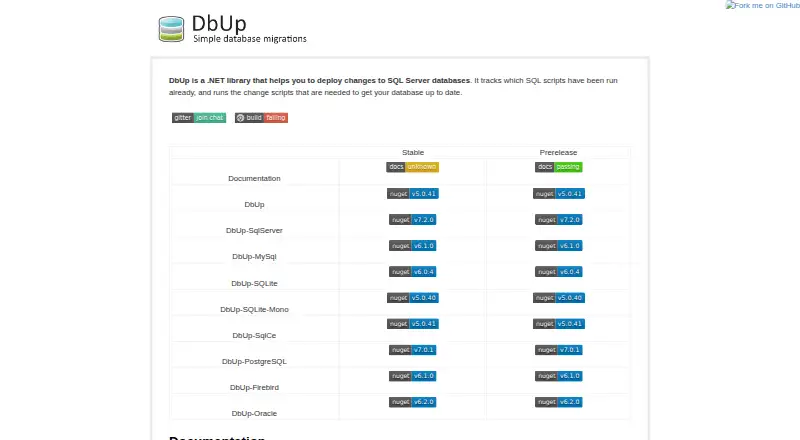Click Prerelease DbUp-SQLite nuget v6.0.4 badge
800x440 pixels.
tap(559, 272)
